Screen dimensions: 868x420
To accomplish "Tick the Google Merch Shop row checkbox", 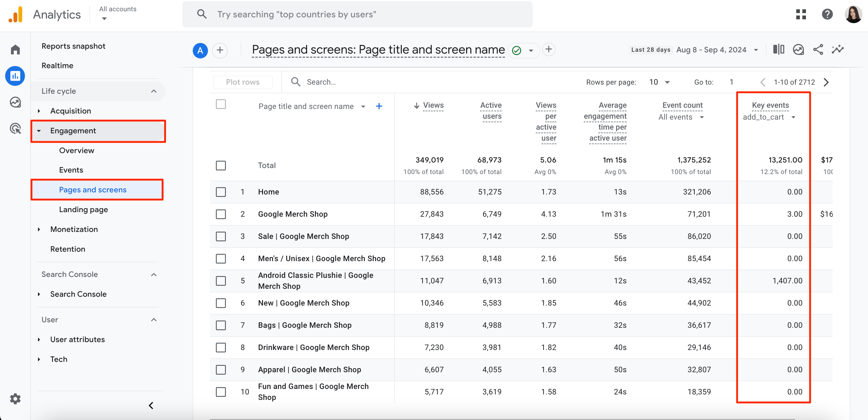I will [221, 214].
